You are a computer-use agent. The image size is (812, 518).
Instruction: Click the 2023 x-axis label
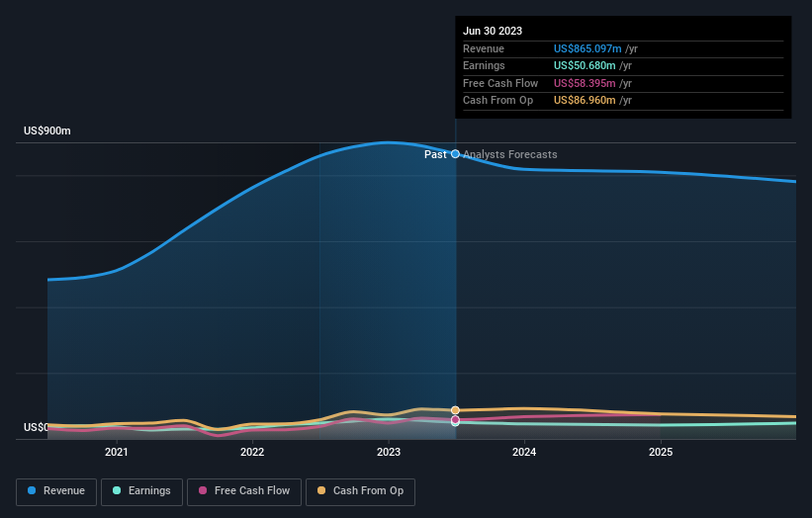click(389, 453)
